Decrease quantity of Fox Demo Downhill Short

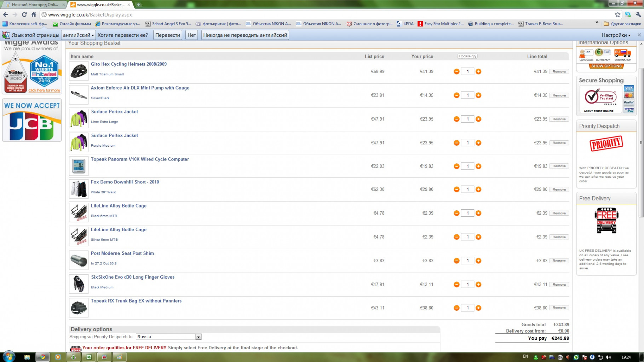456,189
